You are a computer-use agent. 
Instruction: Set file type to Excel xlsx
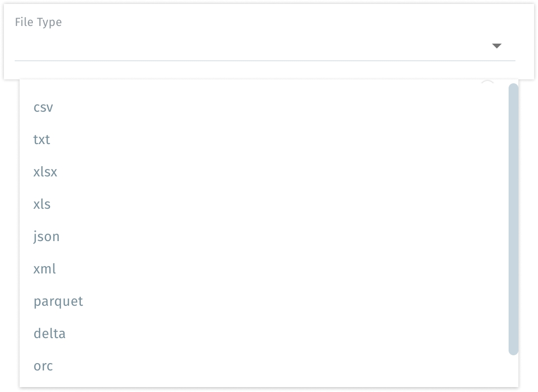pos(45,172)
